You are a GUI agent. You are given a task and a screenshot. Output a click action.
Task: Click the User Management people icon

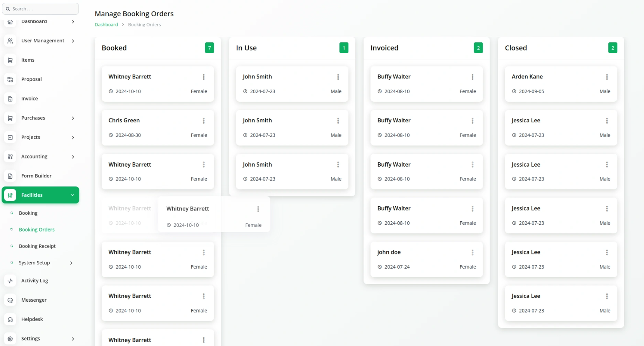[x=10, y=41]
